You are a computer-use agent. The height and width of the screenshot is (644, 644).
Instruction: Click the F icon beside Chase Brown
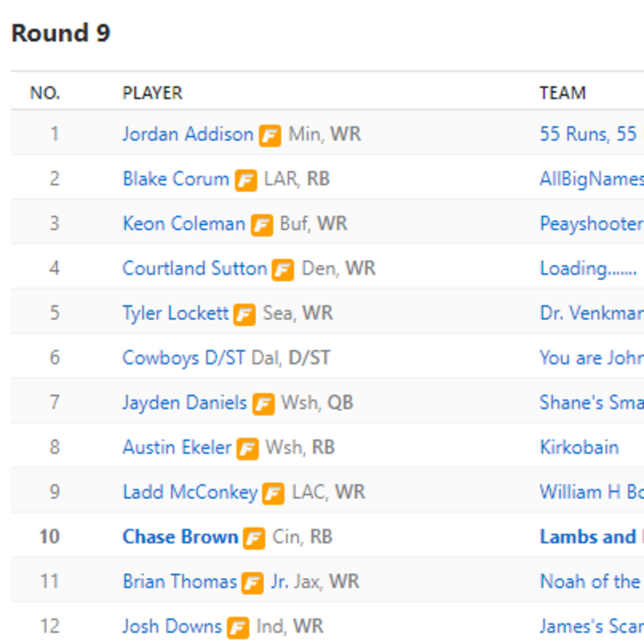coord(254,538)
